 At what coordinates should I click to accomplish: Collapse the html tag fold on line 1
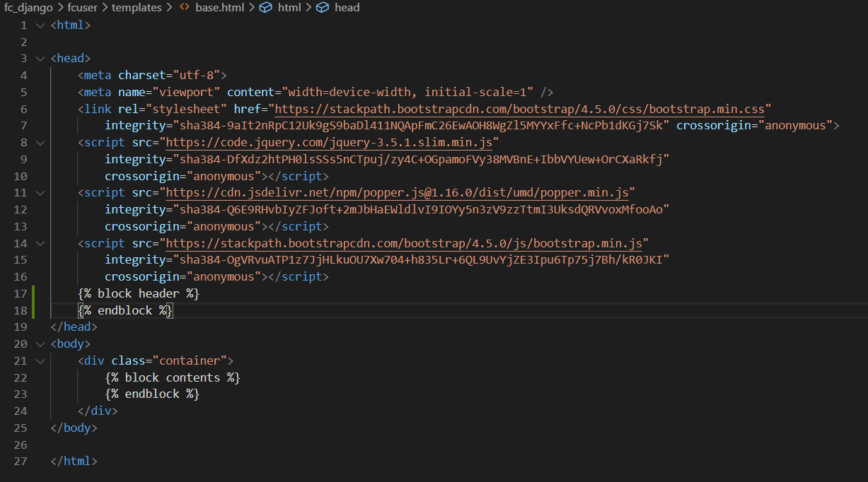tap(40, 25)
